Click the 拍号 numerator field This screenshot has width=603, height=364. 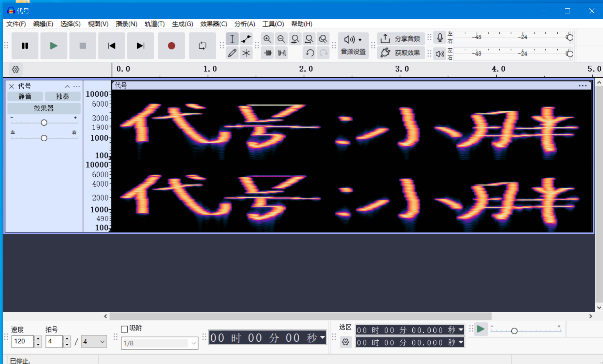[54, 341]
